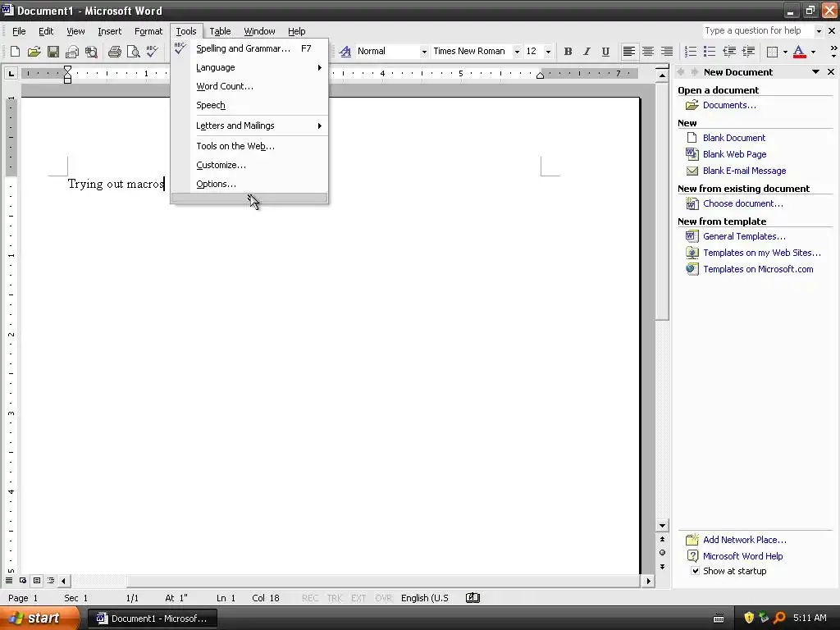This screenshot has width=840, height=630.
Task: Toggle bulleted list
Action: 710,52
